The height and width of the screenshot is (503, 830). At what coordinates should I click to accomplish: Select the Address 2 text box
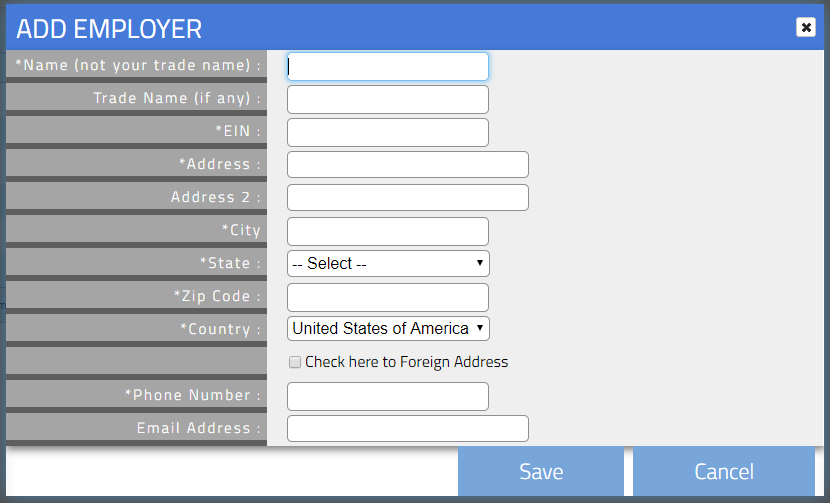[407, 198]
